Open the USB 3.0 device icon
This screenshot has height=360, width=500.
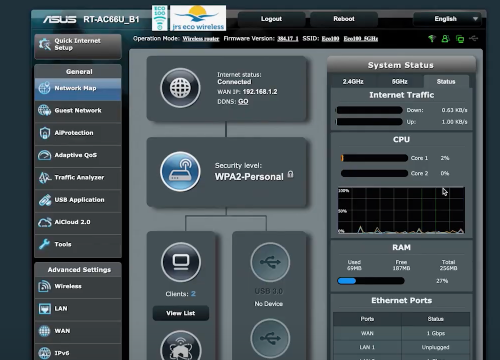tap(270, 262)
